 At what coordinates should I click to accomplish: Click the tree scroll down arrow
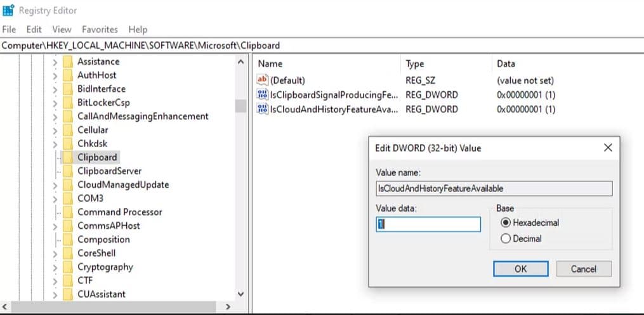click(240, 295)
